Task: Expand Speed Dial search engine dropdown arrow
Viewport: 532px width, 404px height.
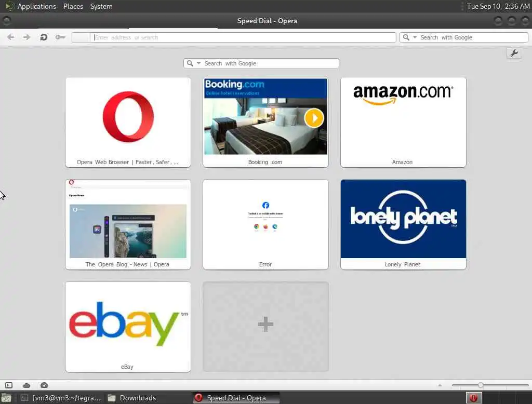Action: tap(199, 63)
